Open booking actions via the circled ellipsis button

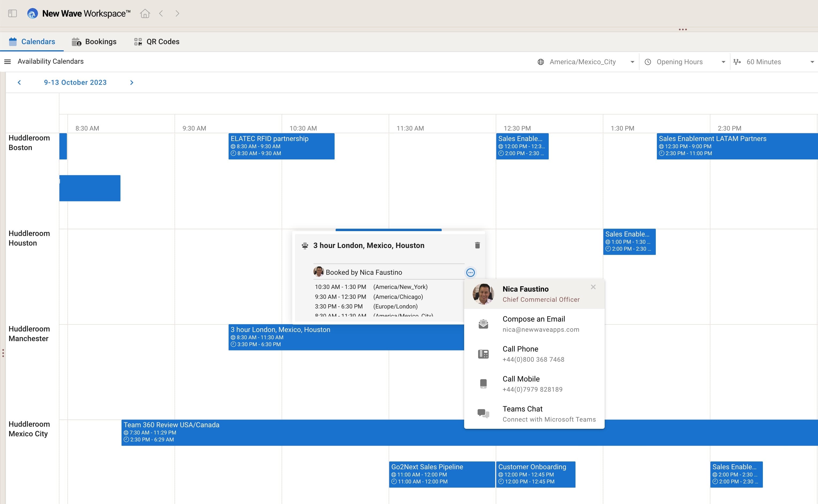click(471, 272)
